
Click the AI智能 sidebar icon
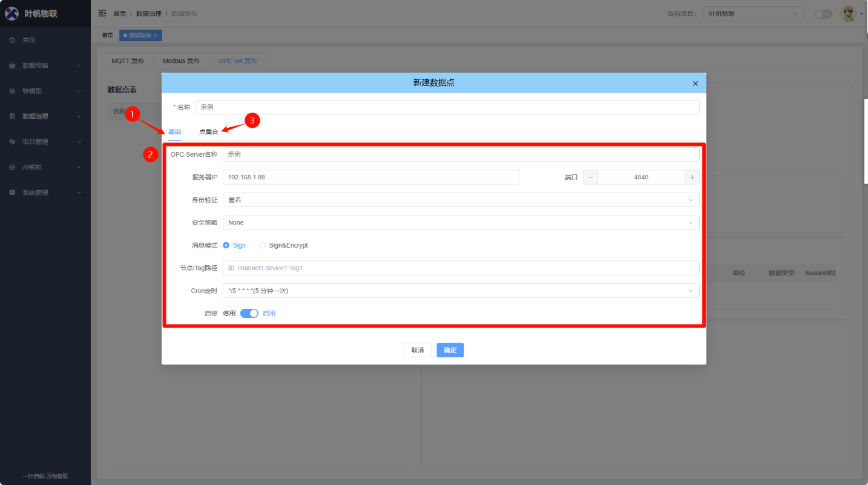pyautogui.click(x=12, y=167)
